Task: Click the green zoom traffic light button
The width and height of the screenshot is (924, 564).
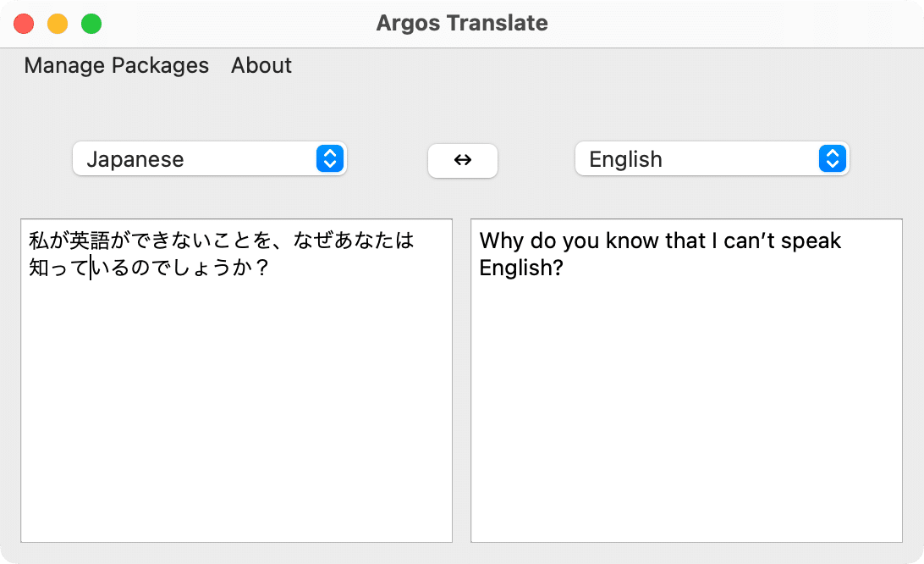Action: 91,24
